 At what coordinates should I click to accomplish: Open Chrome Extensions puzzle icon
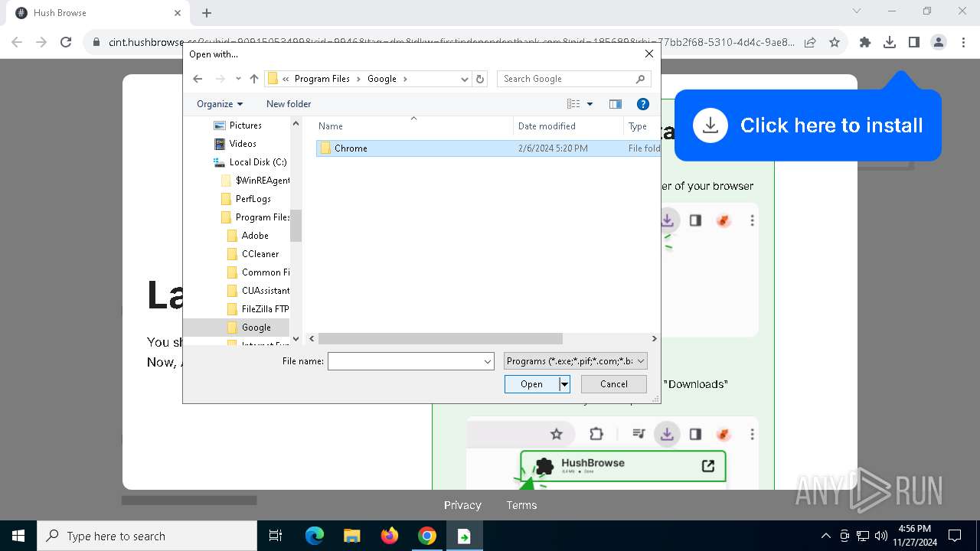click(865, 43)
